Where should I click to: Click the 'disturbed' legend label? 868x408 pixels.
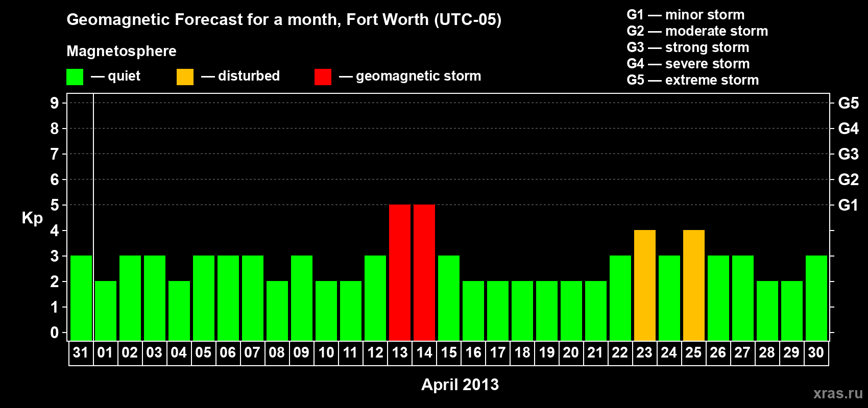click(249, 76)
